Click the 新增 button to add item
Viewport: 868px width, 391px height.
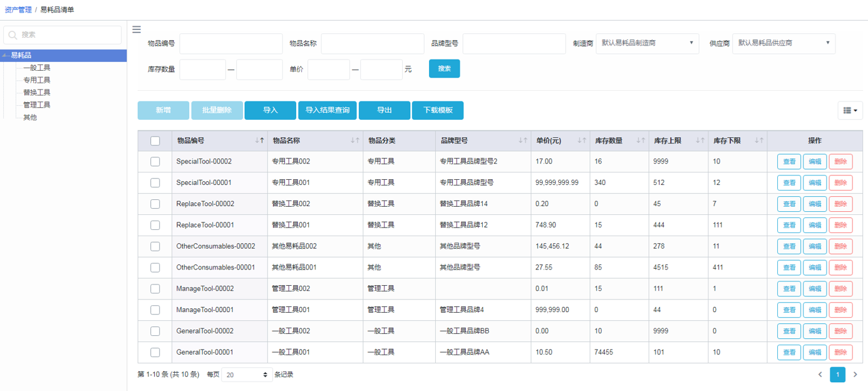coord(163,110)
